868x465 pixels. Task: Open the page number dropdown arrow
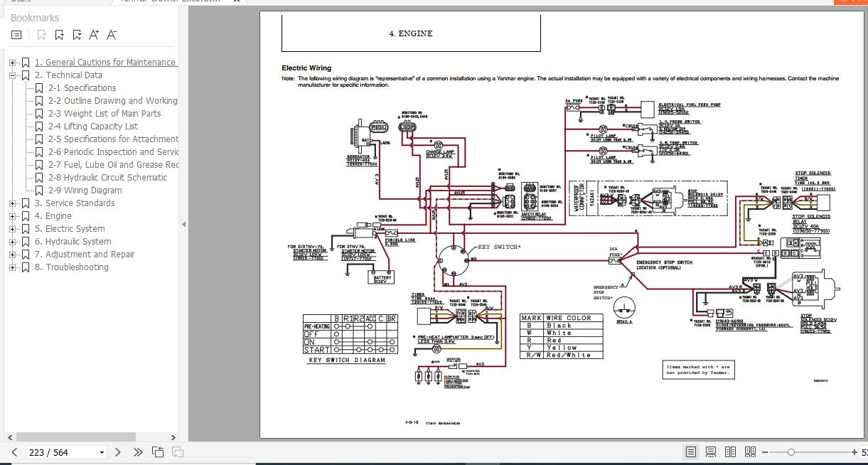[102, 452]
